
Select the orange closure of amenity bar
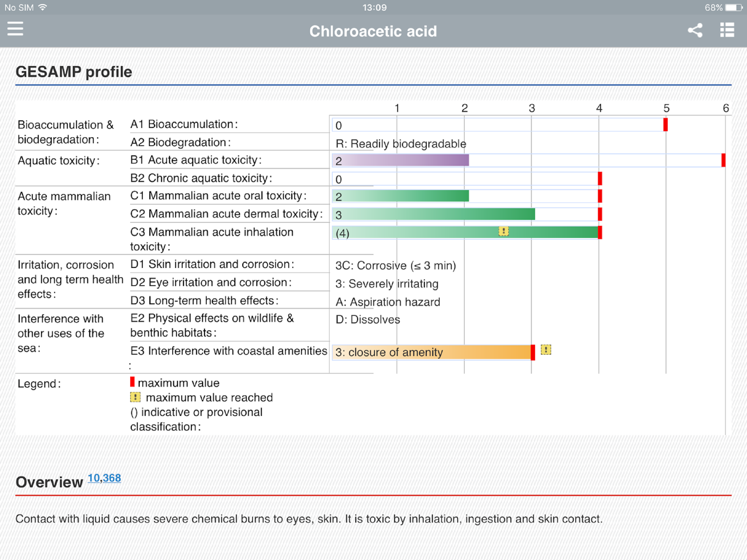coord(432,352)
